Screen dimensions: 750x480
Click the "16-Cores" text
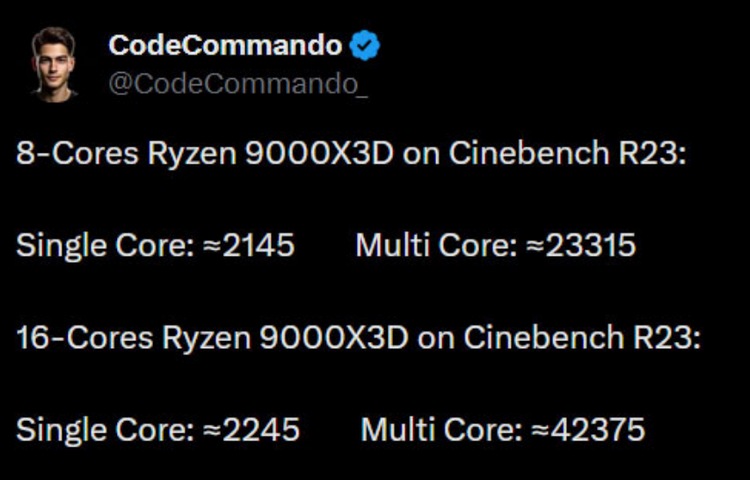coord(81,337)
